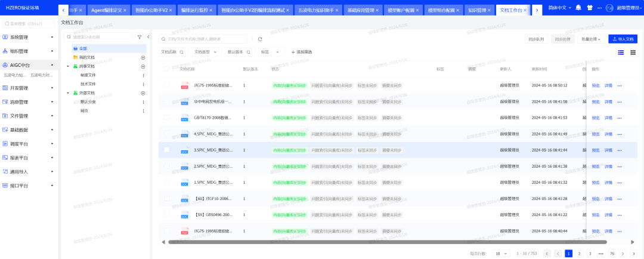Image resolution: width=644 pixels, height=259 pixels.
Task: Check the 【60】JTGF10-2006 row checkbox
Action: [x=166, y=199]
